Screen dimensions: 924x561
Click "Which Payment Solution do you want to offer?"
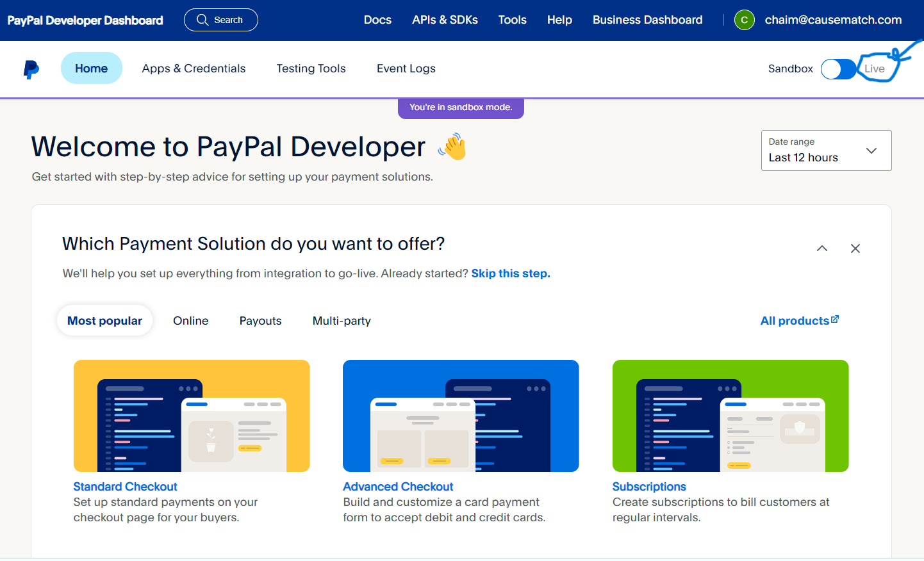[x=254, y=244]
